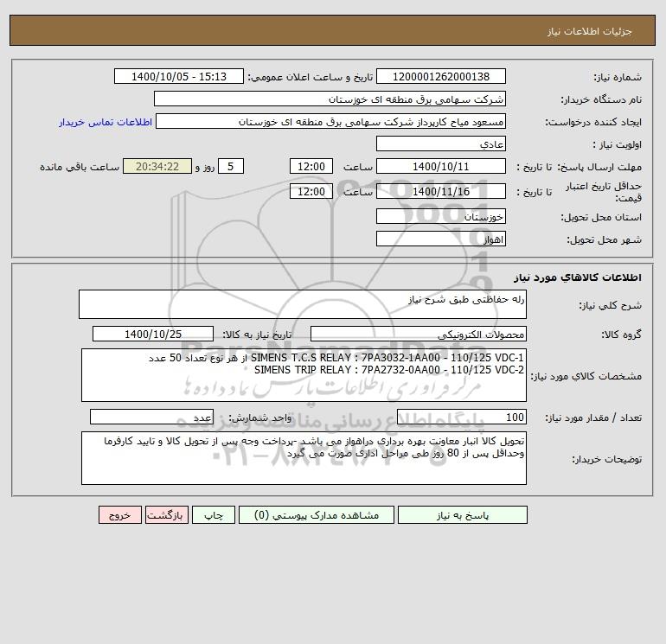Screen dimensions: 666x644
Task: Click section heading اطلاعات کالاهاي مورد نیاز
Action: tap(578, 277)
